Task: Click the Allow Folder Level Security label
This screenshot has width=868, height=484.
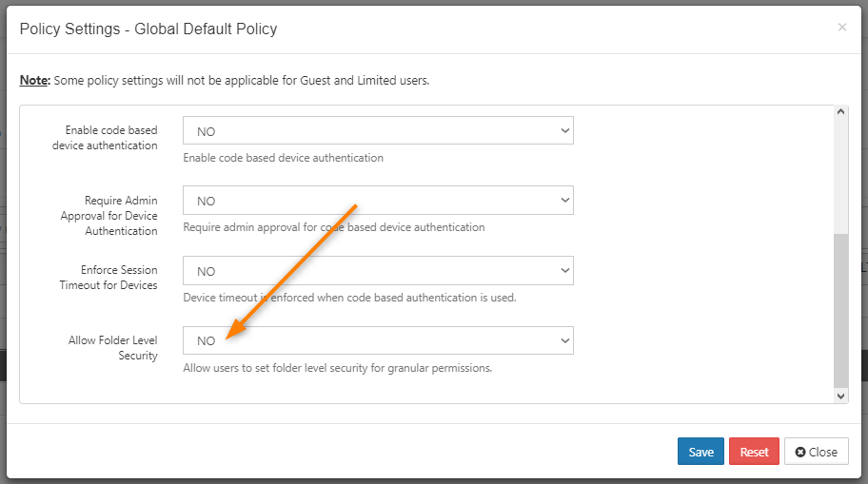Action: coord(113,348)
